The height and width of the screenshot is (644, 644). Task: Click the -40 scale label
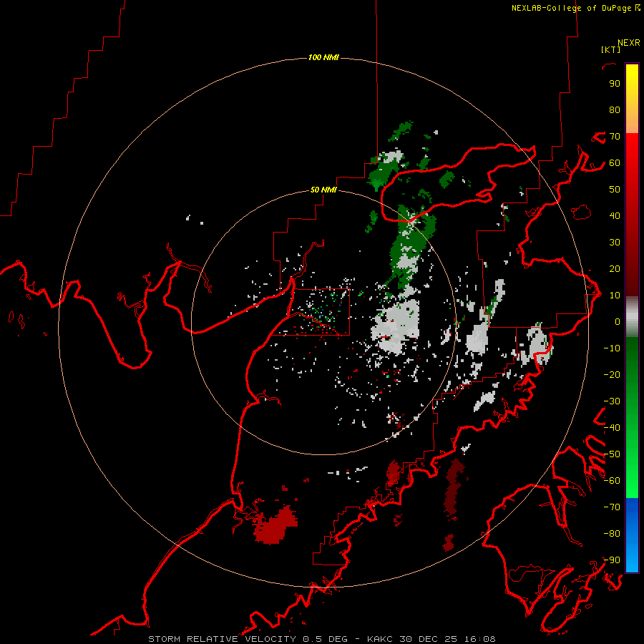(x=612, y=428)
